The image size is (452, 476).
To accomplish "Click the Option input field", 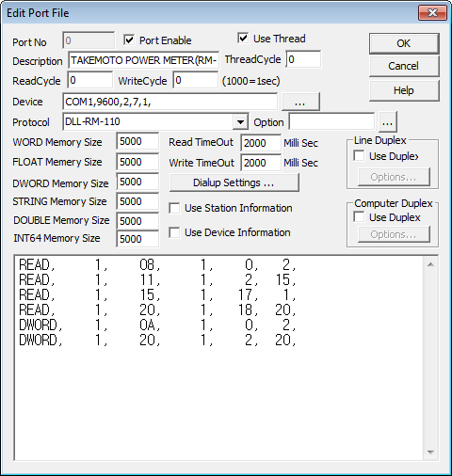I will coord(331,121).
